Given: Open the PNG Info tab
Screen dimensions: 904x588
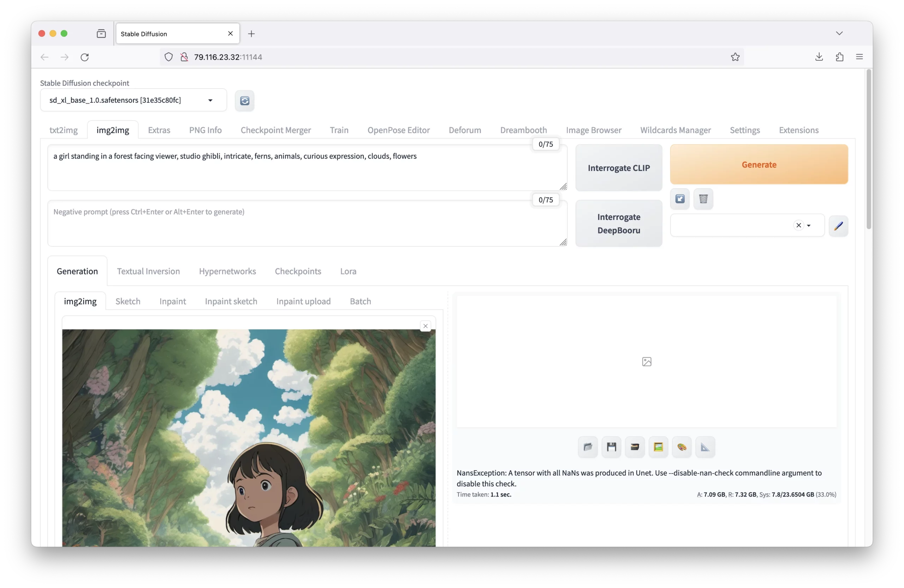Looking at the screenshot, I should point(205,130).
